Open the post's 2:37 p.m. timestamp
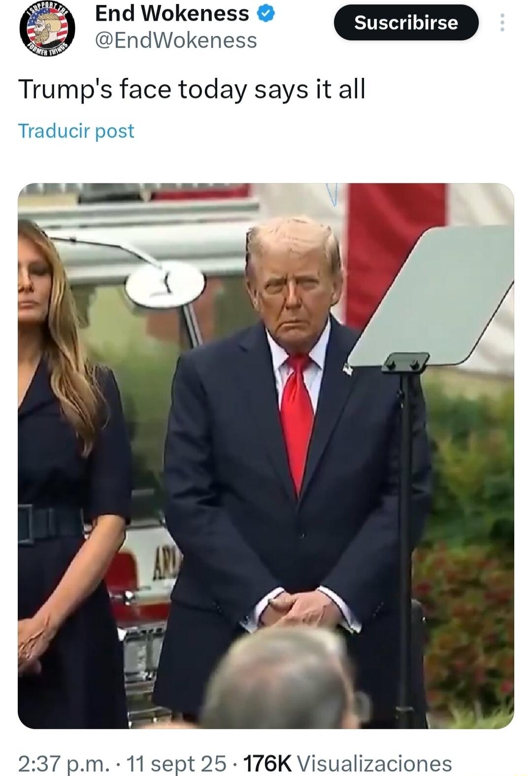Screen dimensions: 532x776 coord(64,763)
